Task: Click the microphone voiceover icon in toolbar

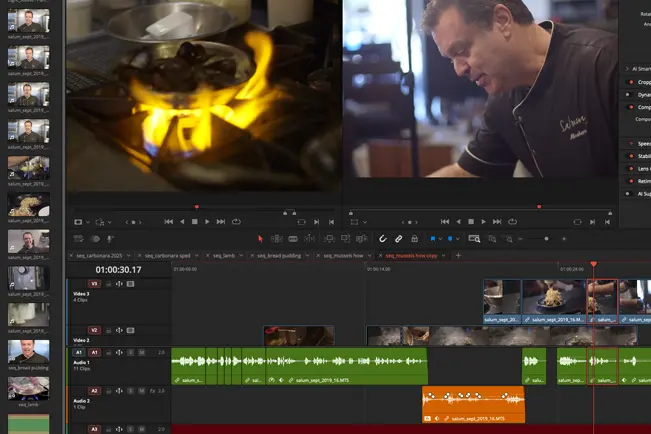Action: pyautogui.click(x=110, y=239)
